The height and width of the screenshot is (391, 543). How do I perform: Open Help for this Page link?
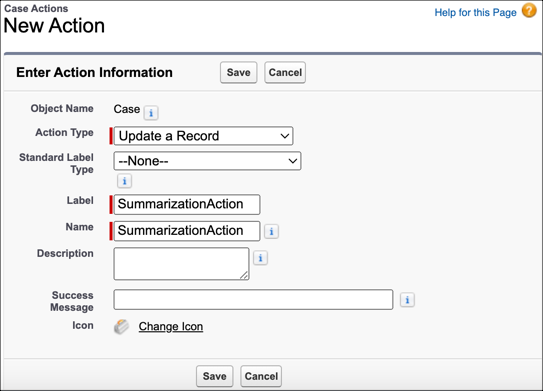tap(475, 12)
